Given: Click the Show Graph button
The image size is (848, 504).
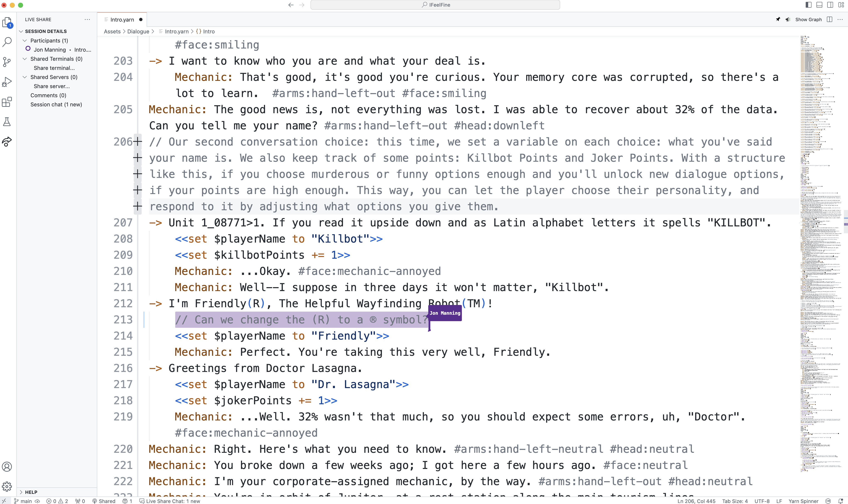Looking at the screenshot, I should pyautogui.click(x=808, y=19).
